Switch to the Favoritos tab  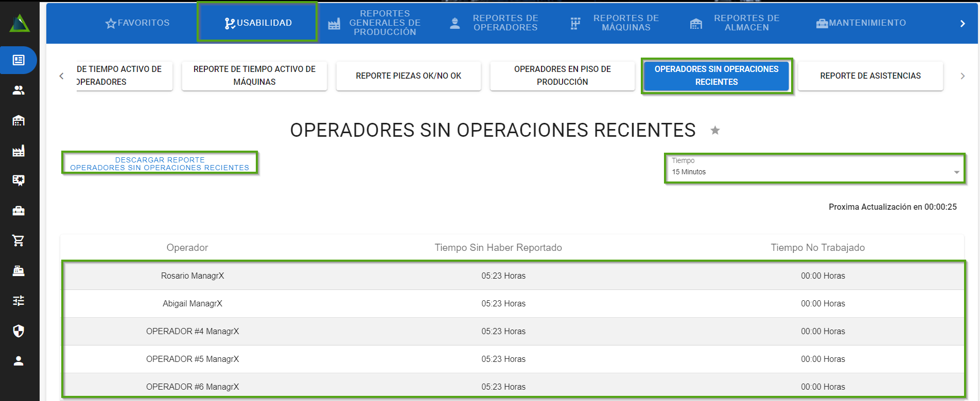(137, 23)
